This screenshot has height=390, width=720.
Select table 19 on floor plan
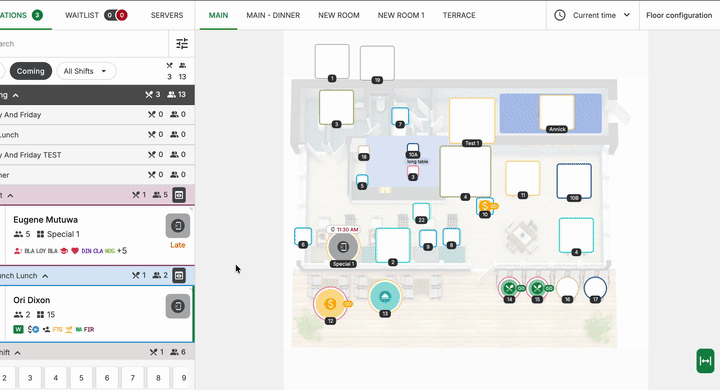377,62
